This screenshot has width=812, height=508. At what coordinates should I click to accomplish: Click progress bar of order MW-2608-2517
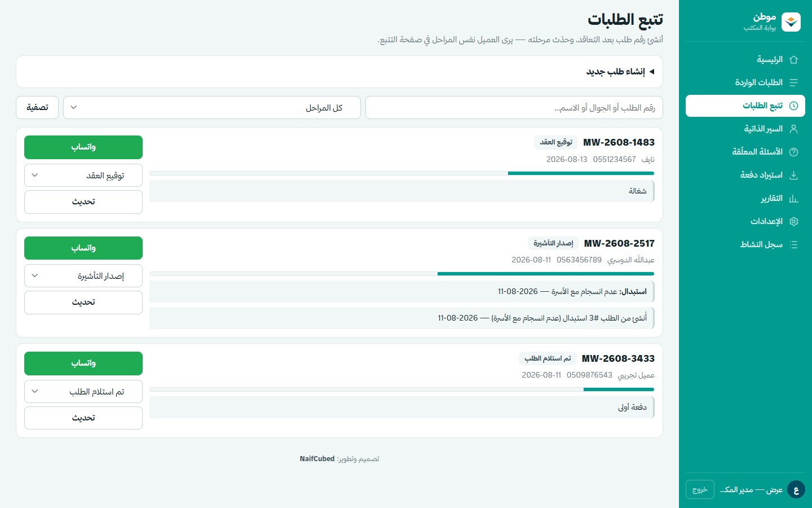401,274
